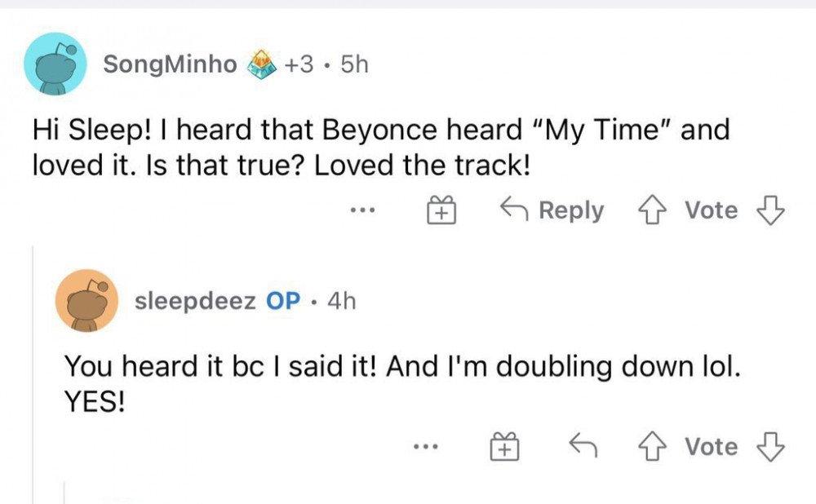The image size is (816, 504).
Task: Click the Vote label beside the upvote arrow
Action: (x=711, y=210)
